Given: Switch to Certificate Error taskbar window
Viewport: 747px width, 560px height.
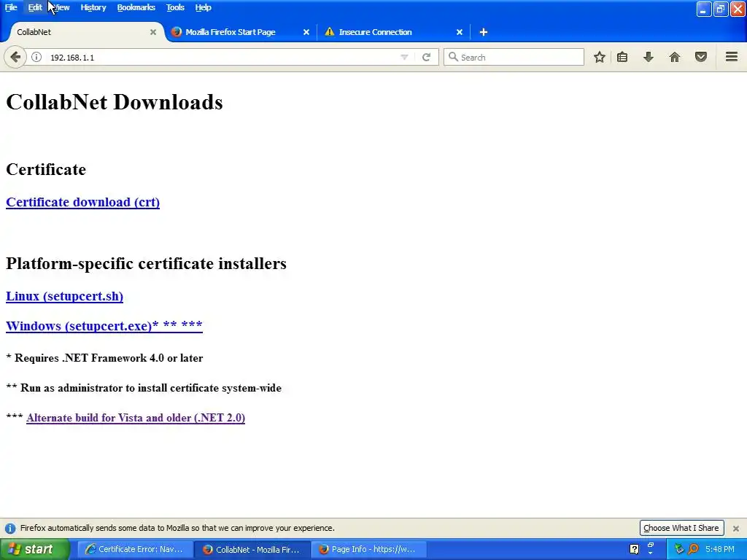Looking at the screenshot, I should 135,550.
